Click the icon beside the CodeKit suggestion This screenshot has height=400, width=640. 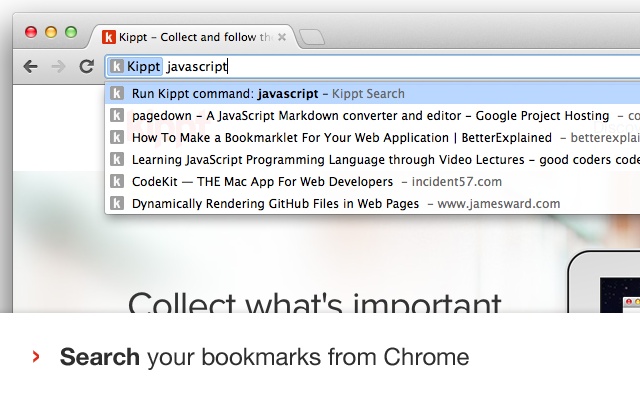pos(117,182)
